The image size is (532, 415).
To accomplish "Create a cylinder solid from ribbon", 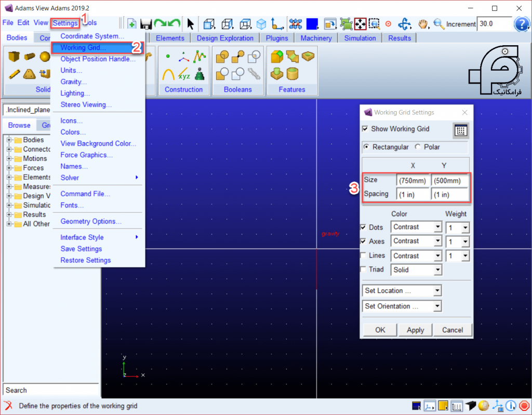I will coord(30,56).
